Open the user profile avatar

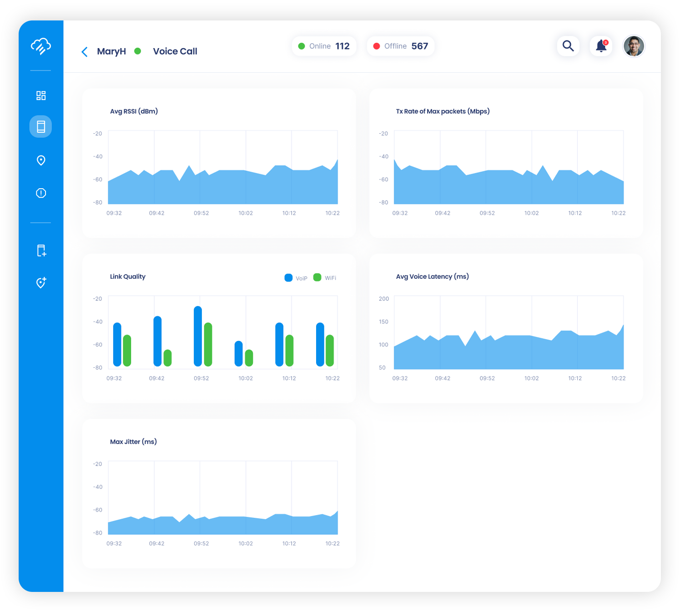tap(634, 46)
